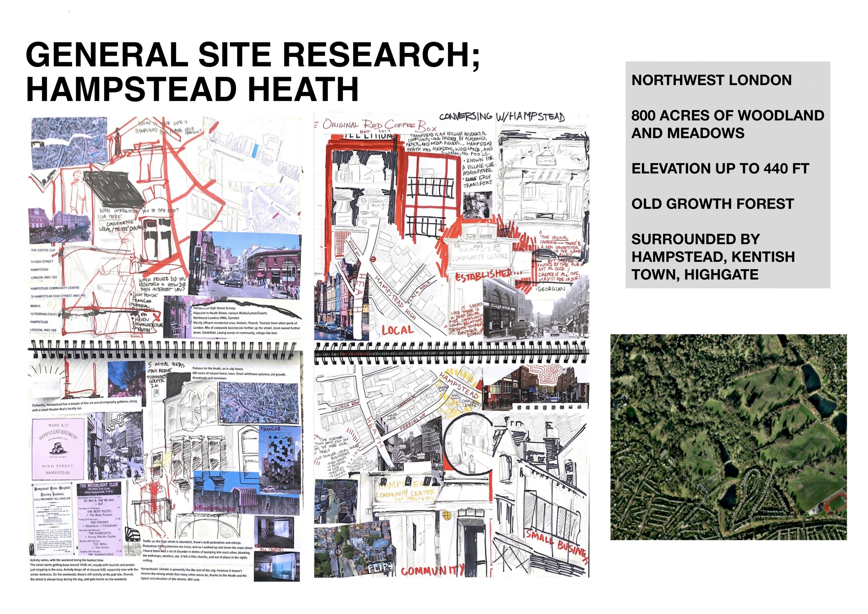
Task: Click the 'OLD GROWTH FOREST' line
Action: click(x=712, y=204)
